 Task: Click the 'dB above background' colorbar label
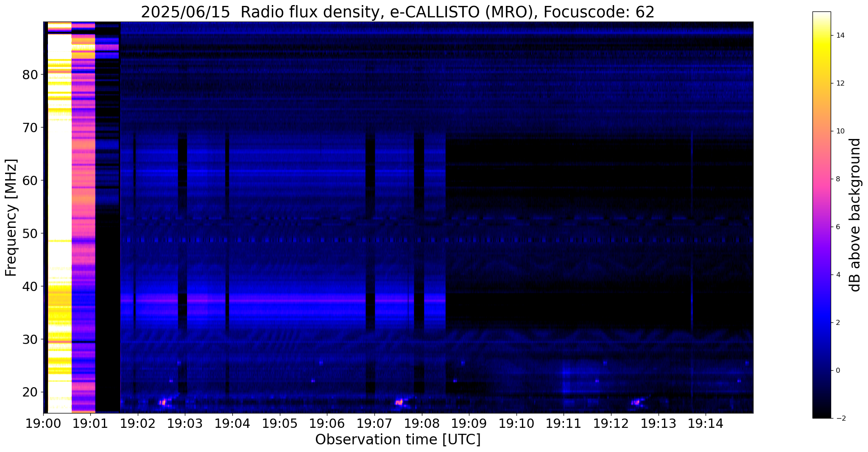point(855,215)
